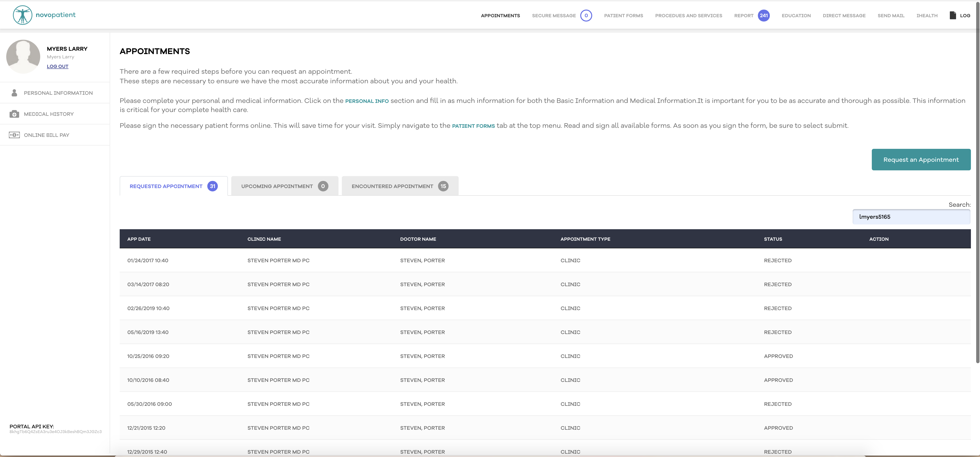Click the LOG OUT link
Screen dimensions: 980x457
coord(57,66)
